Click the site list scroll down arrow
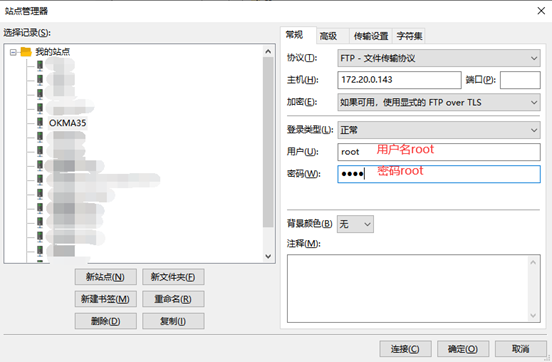The image size is (552, 362). tap(268, 256)
